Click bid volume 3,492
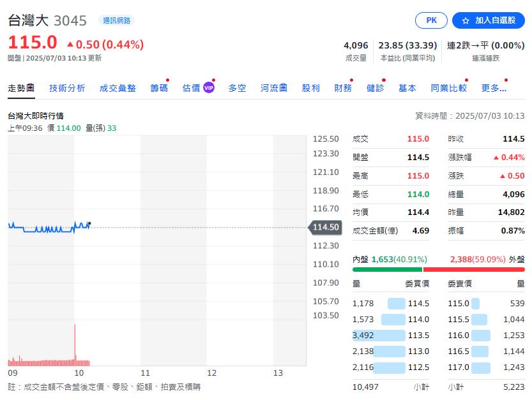The image size is (532, 400). coord(363,336)
